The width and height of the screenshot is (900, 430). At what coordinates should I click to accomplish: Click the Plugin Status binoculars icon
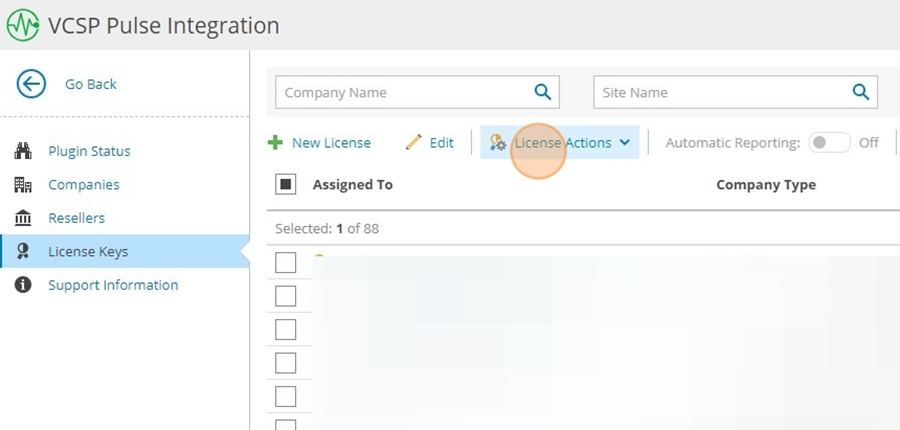(23, 151)
